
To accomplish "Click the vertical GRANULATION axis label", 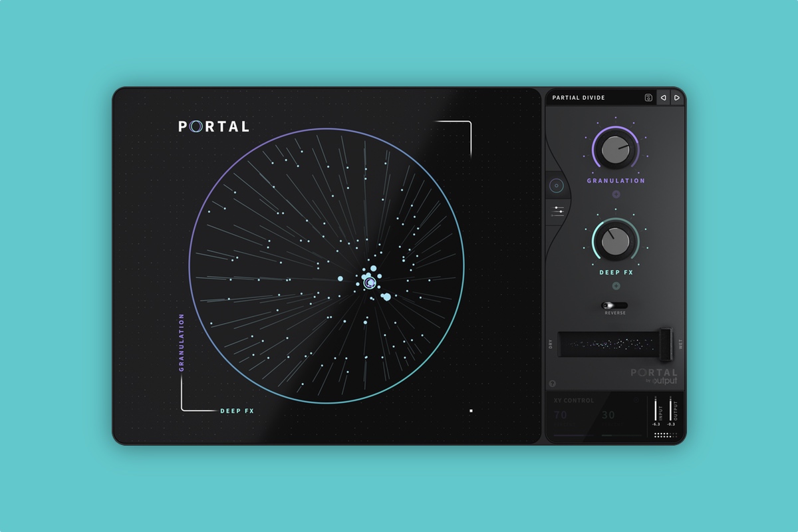I will point(182,342).
